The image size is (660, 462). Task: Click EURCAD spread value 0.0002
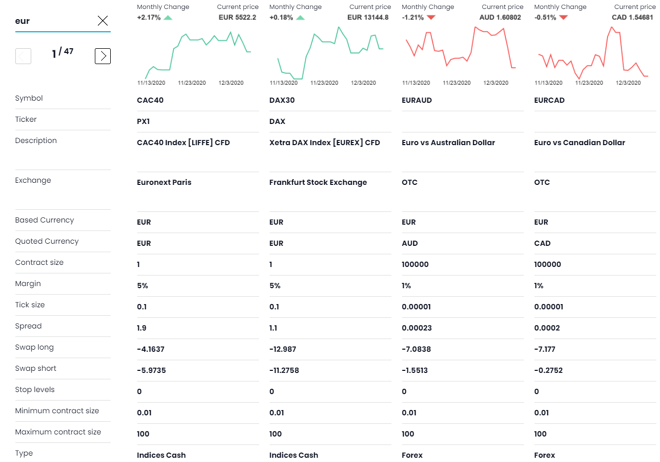coord(547,328)
